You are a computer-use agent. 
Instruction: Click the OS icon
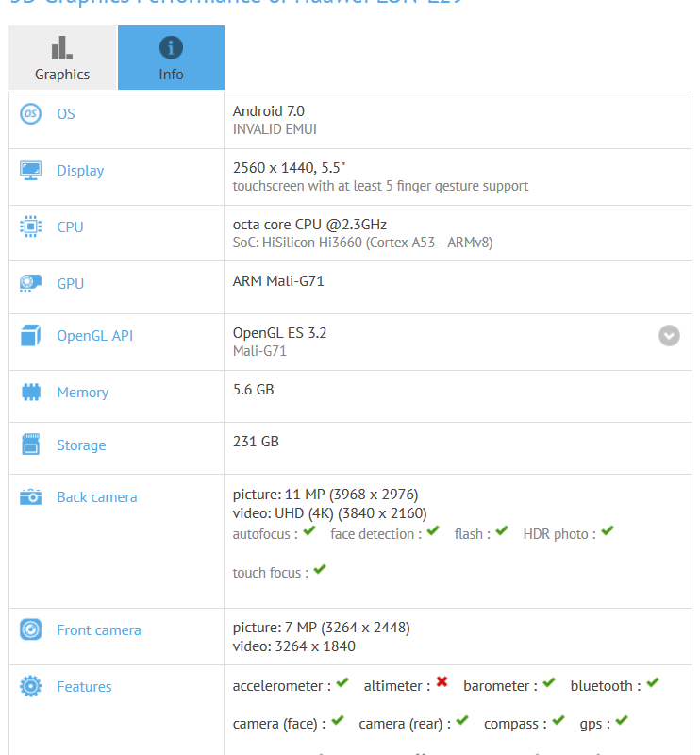[x=31, y=114]
